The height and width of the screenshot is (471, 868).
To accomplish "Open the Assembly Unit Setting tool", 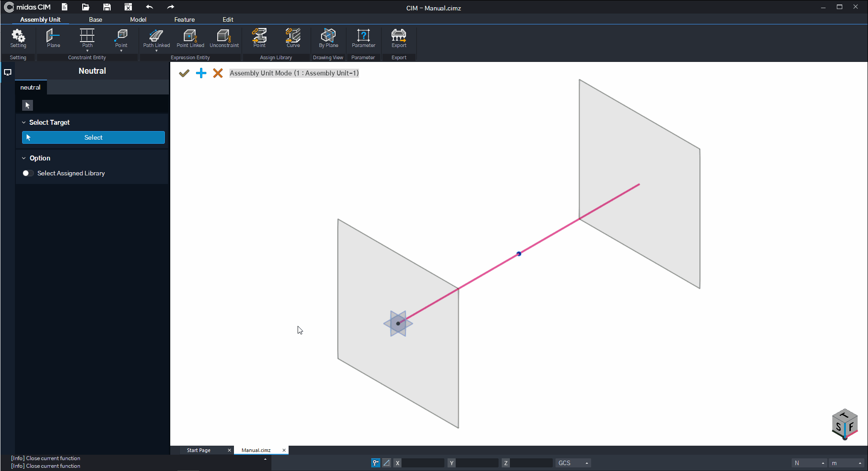I will (x=18, y=38).
